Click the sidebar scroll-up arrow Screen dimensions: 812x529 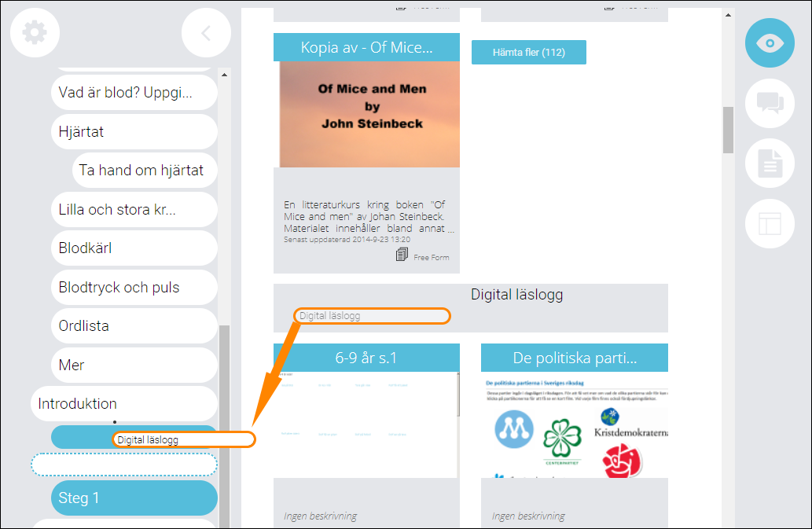click(224, 75)
